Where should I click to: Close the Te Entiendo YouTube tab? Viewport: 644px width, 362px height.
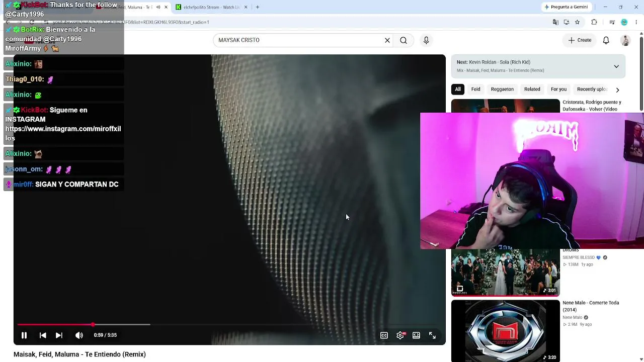point(166,7)
